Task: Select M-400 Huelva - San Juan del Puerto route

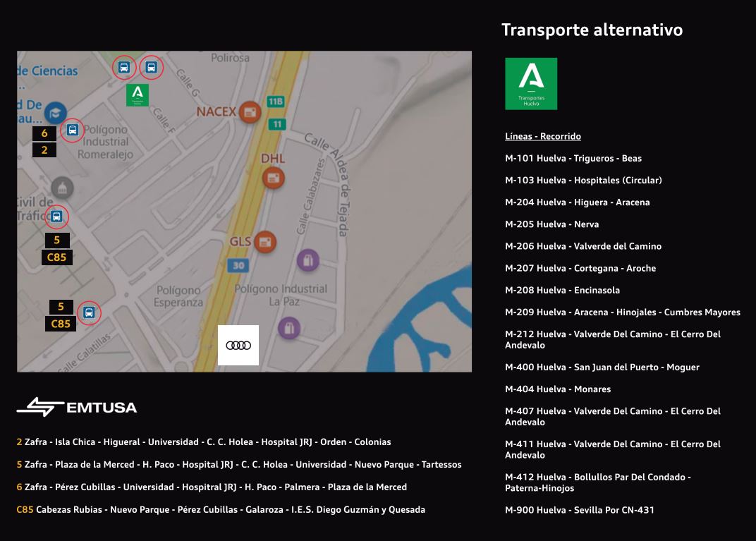Action: 602,367
